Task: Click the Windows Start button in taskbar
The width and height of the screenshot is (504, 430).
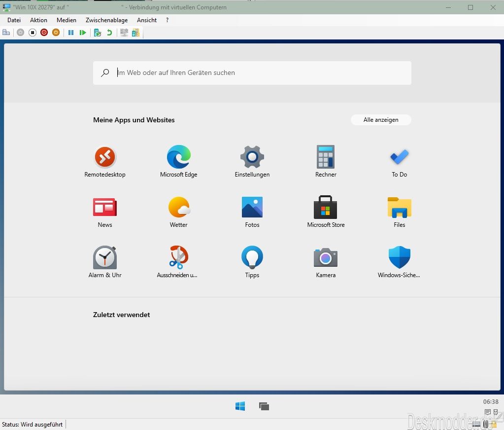Action: (240, 406)
